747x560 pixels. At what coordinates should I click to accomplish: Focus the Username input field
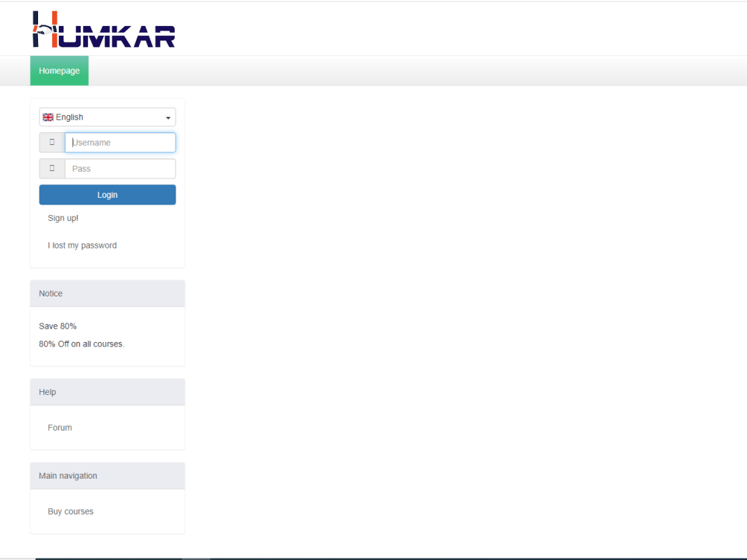(x=120, y=143)
